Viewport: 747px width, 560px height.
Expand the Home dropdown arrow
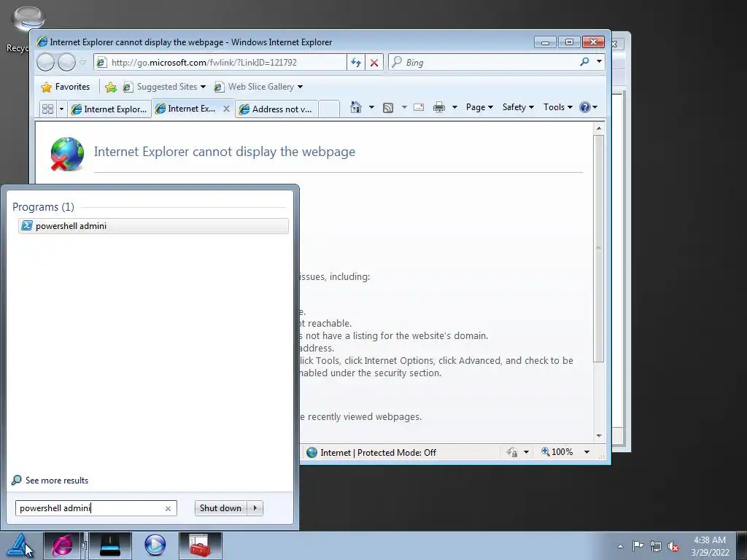tap(371, 107)
